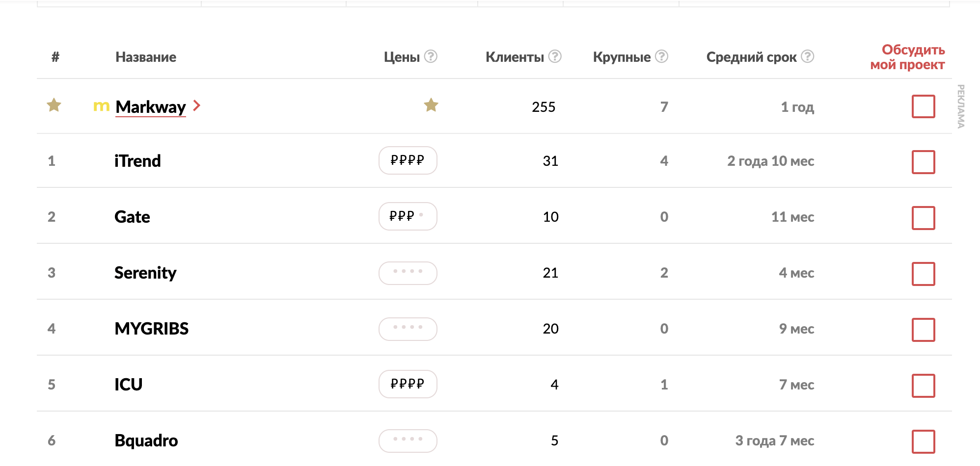Open the Markway agency link
Image resolution: width=980 pixels, height=466 pixels.
tap(151, 107)
